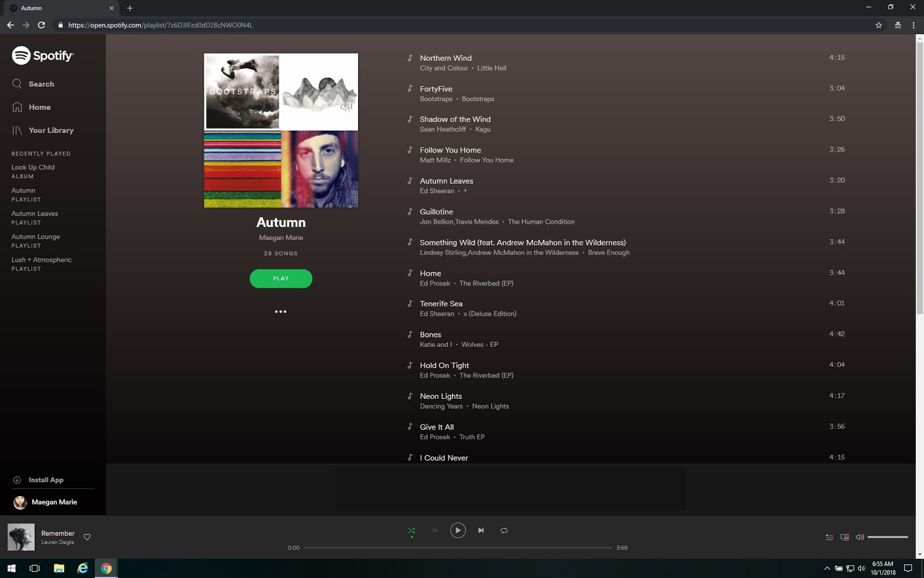This screenshot has height=578, width=924.
Task: Open the Lauren Daigle artist link in the player bar
Action: tap(58, 542)
